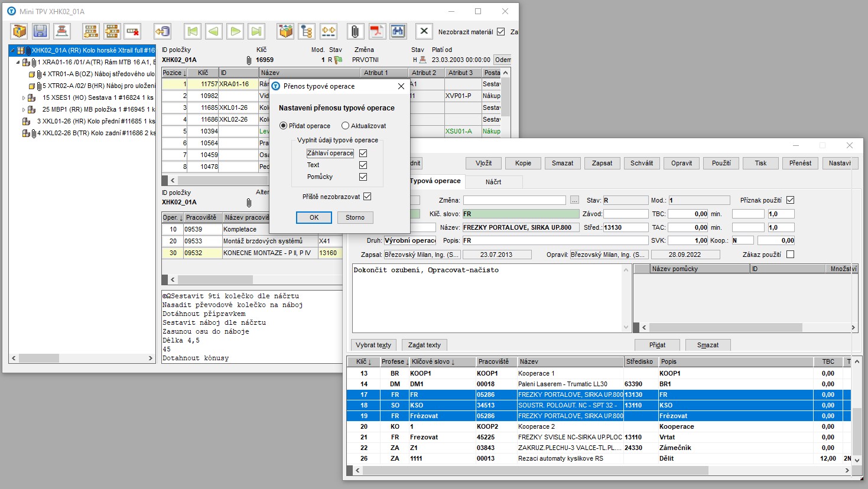The height and width of the screenshot is (489, 868).
Task: Click the yellow left-right arrows toolbar icon
Action: click(328, 31)
